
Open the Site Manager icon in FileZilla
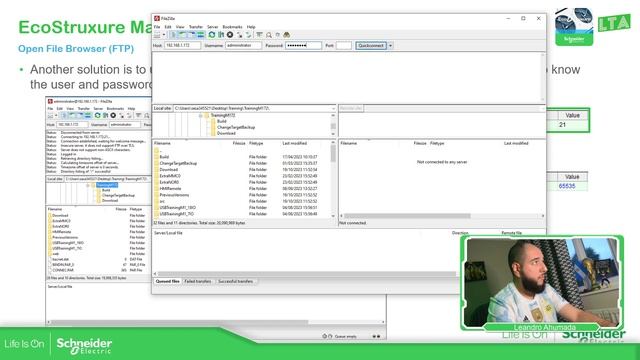point(157,35)
